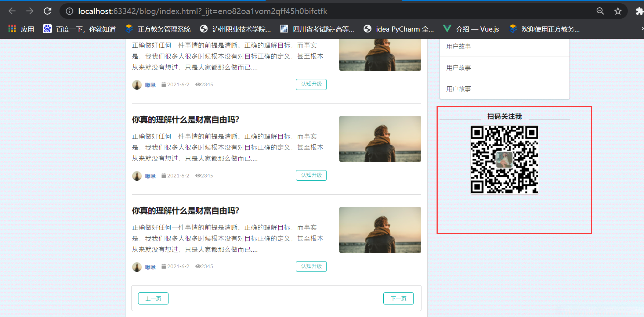Go forward in browser history

point(30,11)
